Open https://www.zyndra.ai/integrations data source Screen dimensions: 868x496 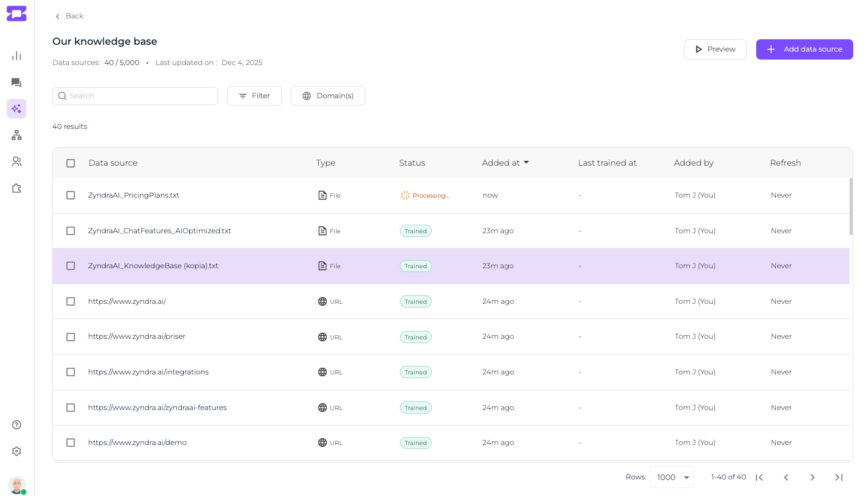[149, 372]
